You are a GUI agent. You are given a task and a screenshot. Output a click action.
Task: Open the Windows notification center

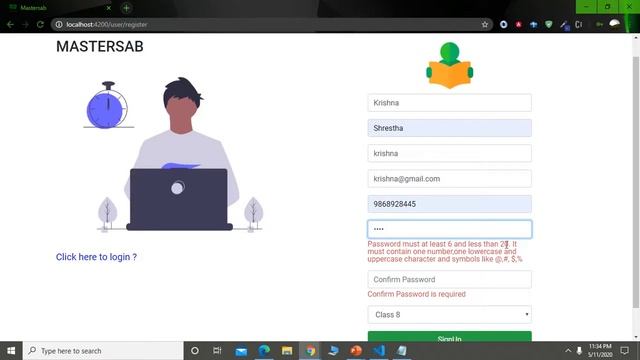point(624,351)
